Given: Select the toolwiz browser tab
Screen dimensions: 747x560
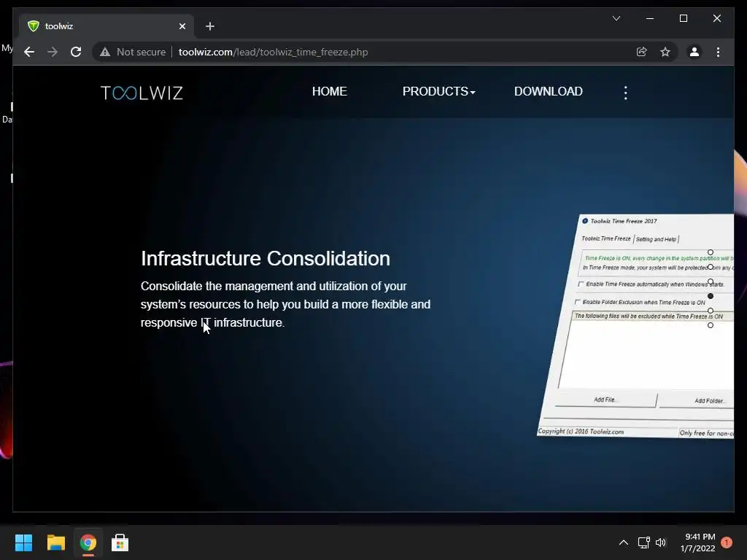Looking at the screenshot, I should (107, 26).
